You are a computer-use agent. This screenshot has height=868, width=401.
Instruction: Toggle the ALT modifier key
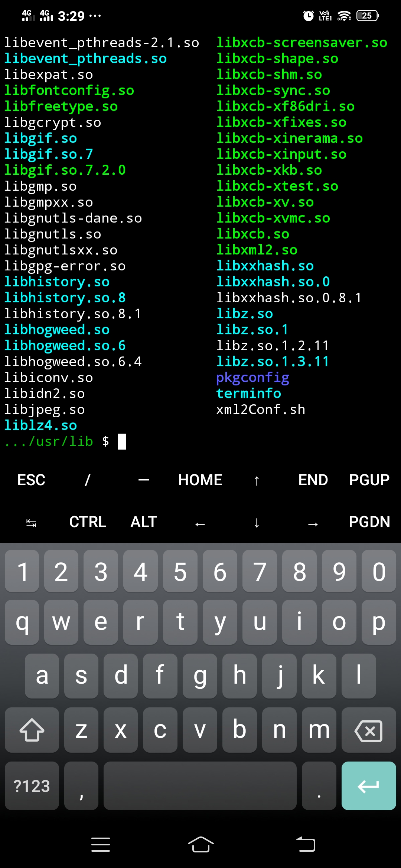click(x=144, y=522)
